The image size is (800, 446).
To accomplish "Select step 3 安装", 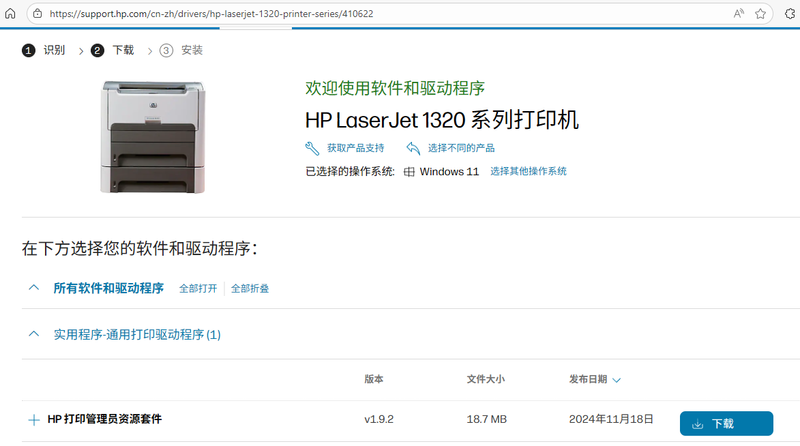I will (x=181, y=50).
